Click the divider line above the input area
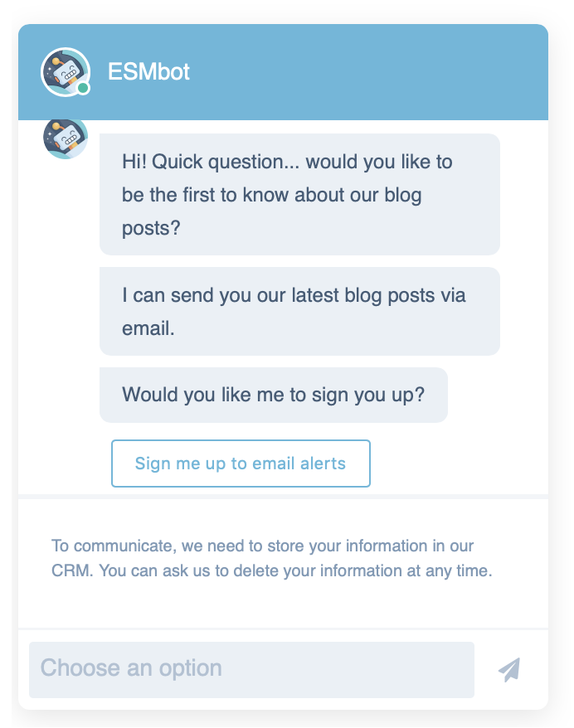Image resolution: width=574 pixels, height=728 pixels. pyautogui.click(x=284, y=629)
